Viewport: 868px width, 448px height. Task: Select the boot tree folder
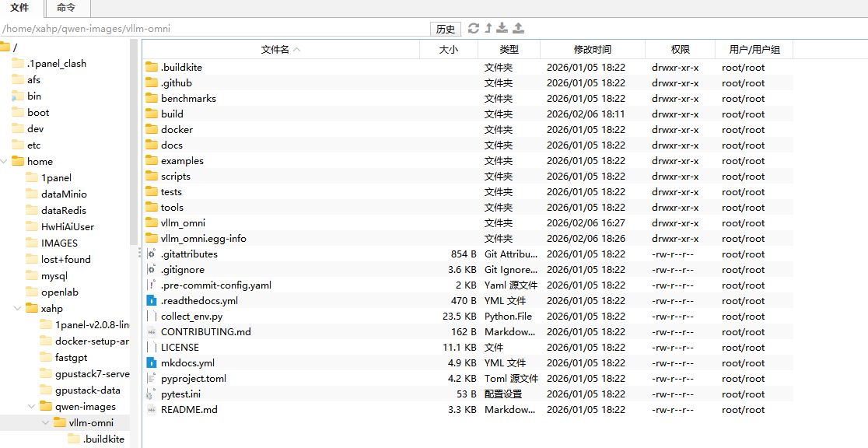(38, 113)
